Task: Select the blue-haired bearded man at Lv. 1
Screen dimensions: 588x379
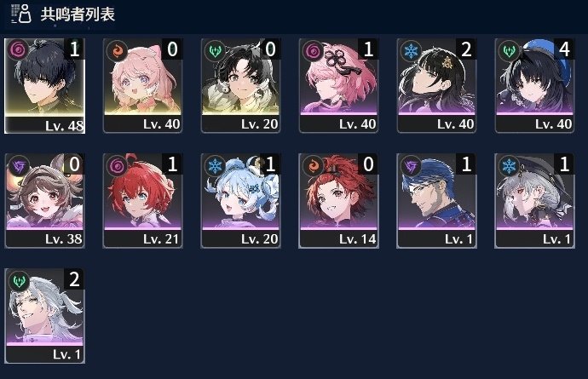Action: (x=437, y=201)
